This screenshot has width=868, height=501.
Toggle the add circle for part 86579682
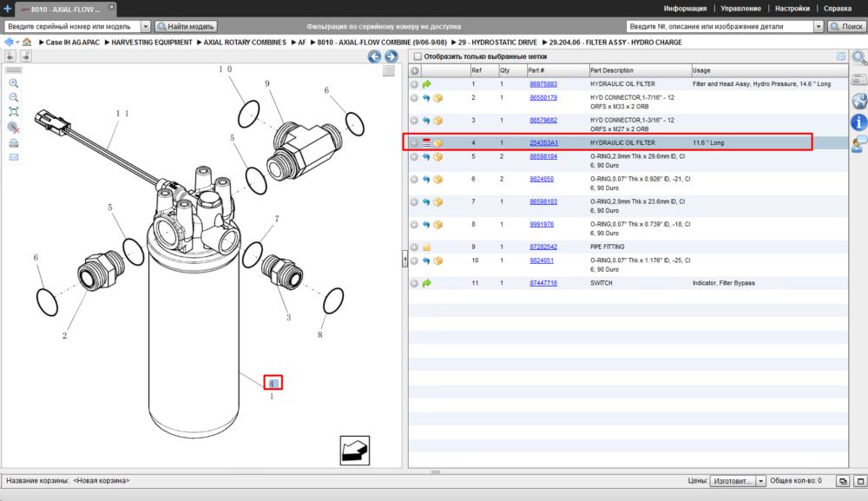click(x=414, y=120)
